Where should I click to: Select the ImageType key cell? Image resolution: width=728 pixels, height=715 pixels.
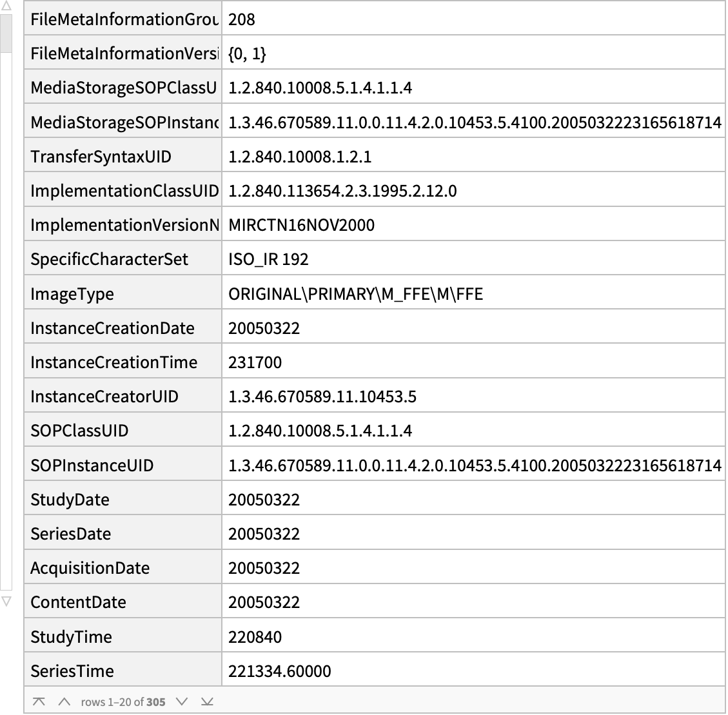pyautogui.click(x=72, y=294)
